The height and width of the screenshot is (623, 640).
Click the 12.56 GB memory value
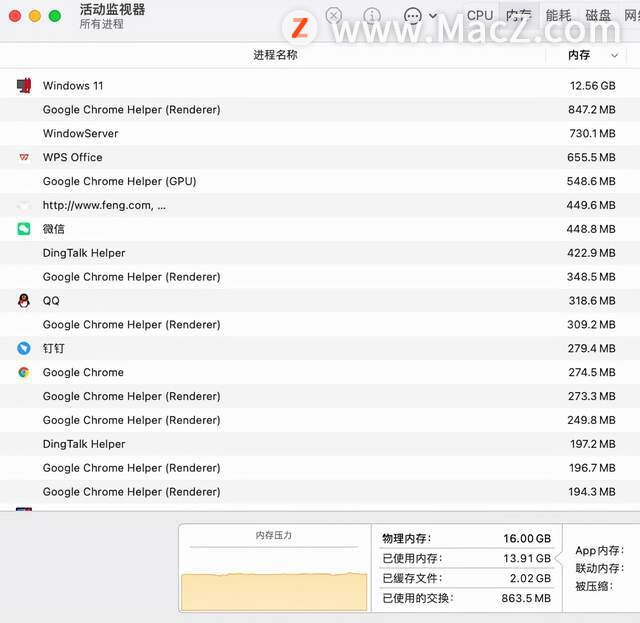click(593, 85)
